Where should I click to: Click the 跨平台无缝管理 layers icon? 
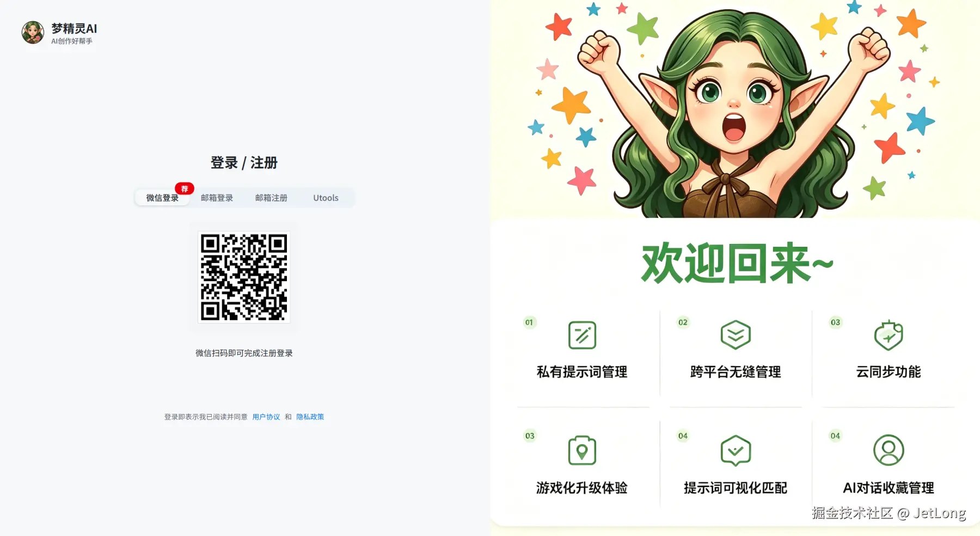736,335
